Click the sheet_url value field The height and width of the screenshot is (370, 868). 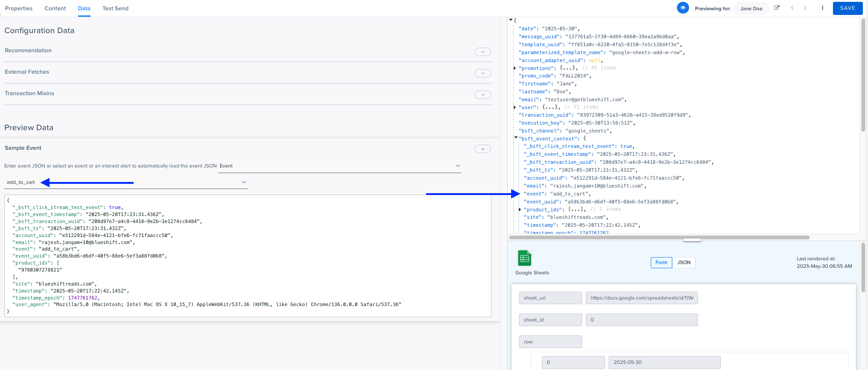(641, 298)
